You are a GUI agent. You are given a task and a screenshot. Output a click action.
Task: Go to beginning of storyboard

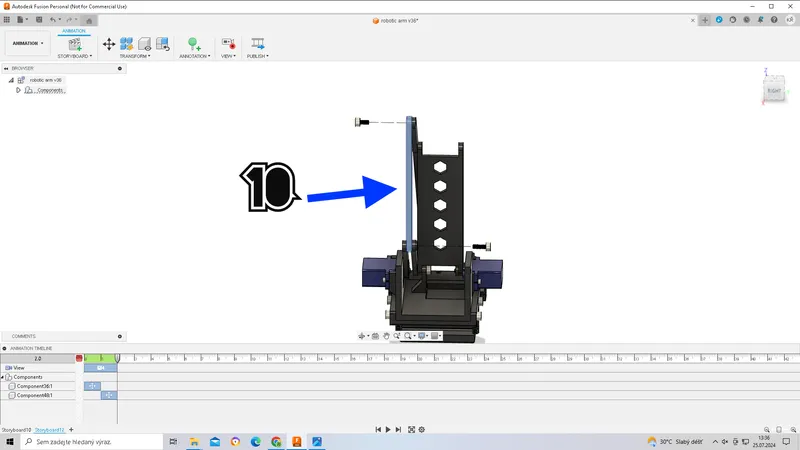(x=378, y=430)
